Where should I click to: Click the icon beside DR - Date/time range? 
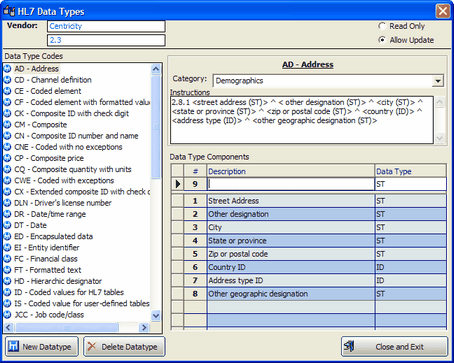pos(7,214)
